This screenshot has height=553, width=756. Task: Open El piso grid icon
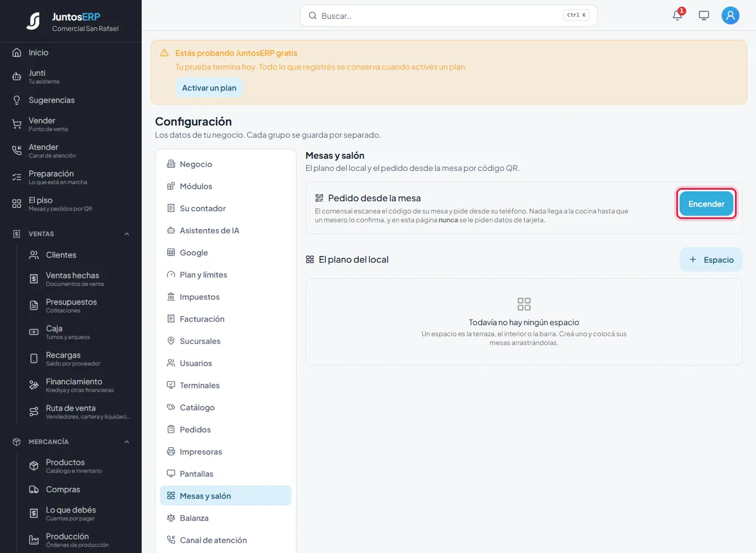(x=17, y=204)
